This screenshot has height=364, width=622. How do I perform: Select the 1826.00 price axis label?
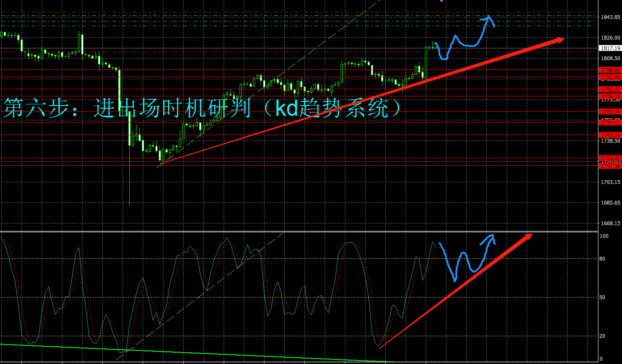611,37
